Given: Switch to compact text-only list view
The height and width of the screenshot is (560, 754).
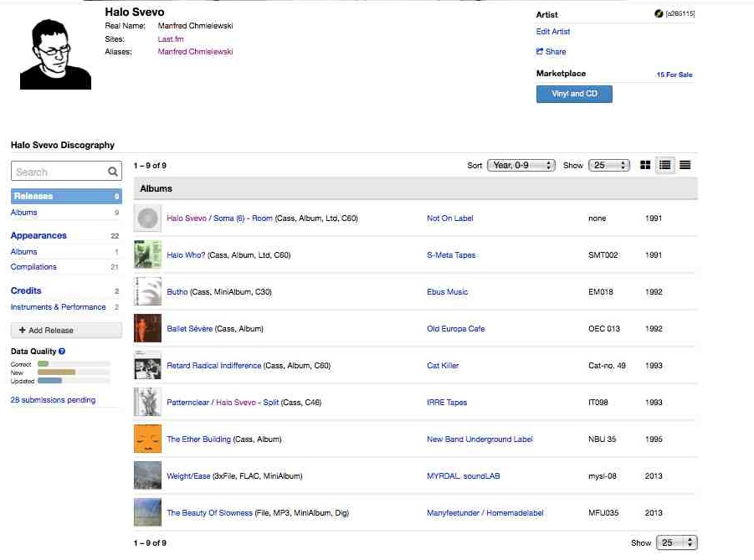Looking at the screenshot, I should 685,165.
